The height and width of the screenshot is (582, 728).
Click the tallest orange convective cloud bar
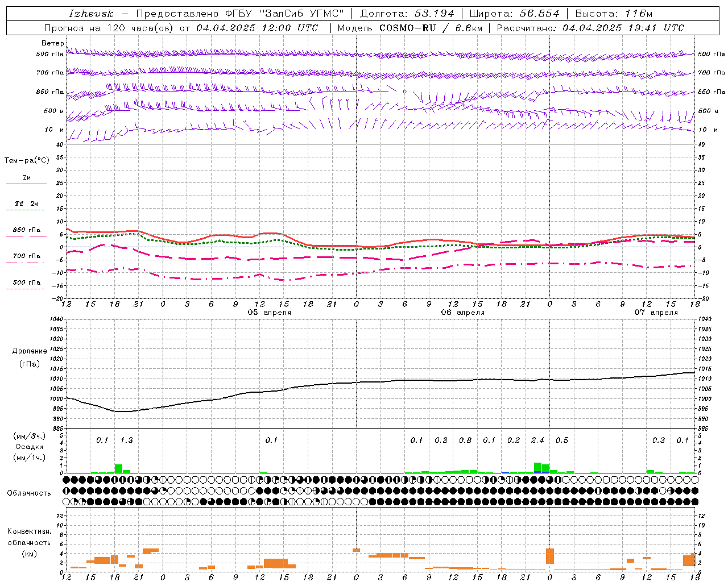click(x=549, y=556)
